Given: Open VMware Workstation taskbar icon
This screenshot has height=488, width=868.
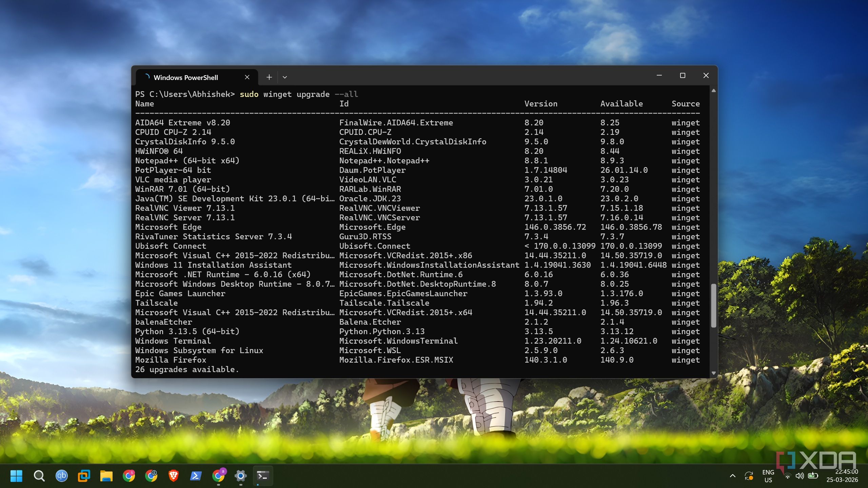Looking at the screenshot, I should (84, 476).
